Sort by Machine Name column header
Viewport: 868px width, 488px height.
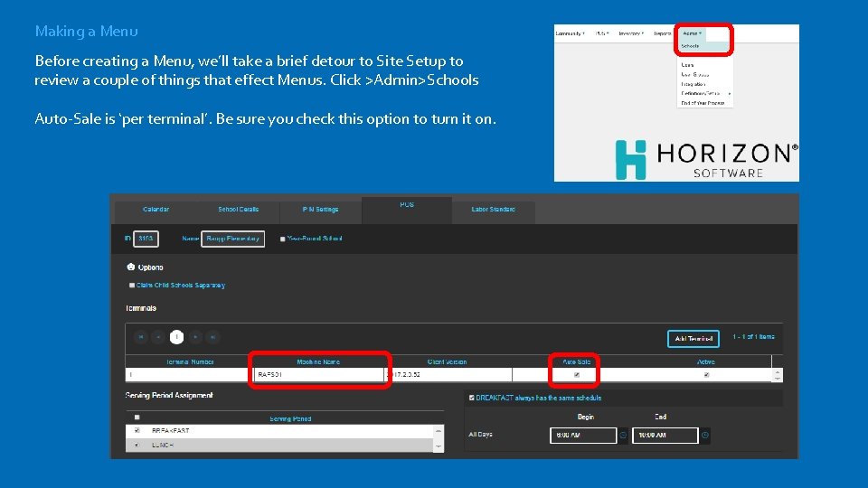click(x=318, y=361)
